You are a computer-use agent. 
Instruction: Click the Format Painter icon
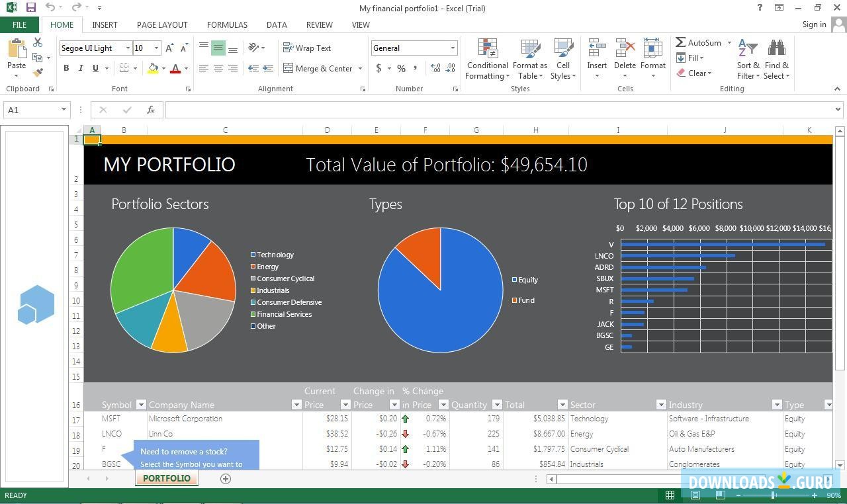click(38, 72)
